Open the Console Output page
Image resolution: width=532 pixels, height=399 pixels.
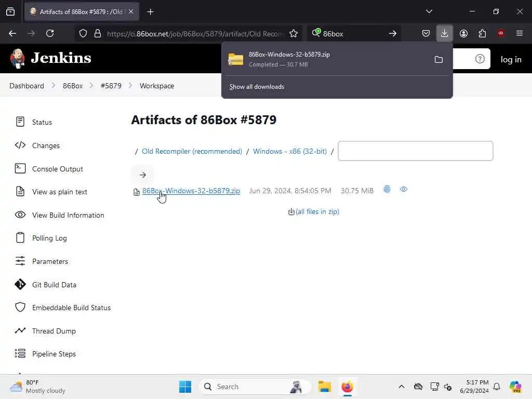57,169
